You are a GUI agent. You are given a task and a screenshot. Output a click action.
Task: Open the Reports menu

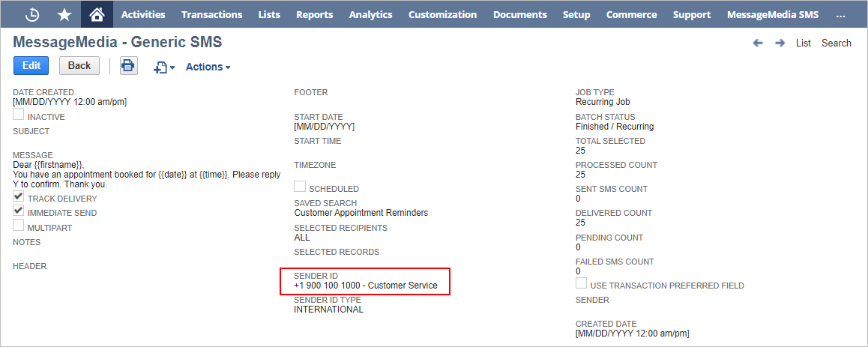[x=314, y=15]
